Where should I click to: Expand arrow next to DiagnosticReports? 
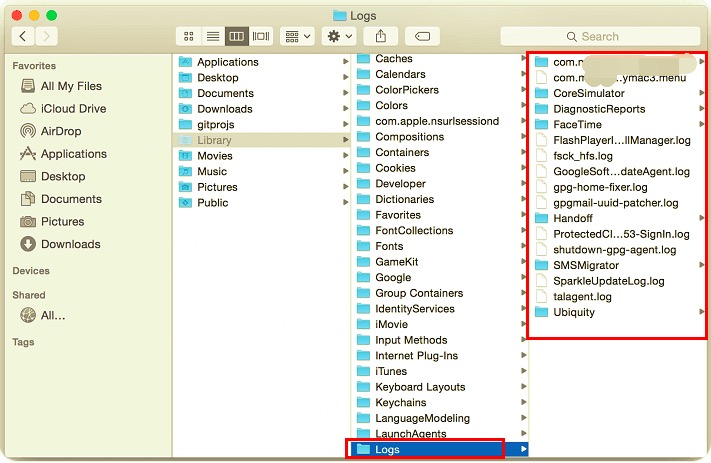pos(701,109)
